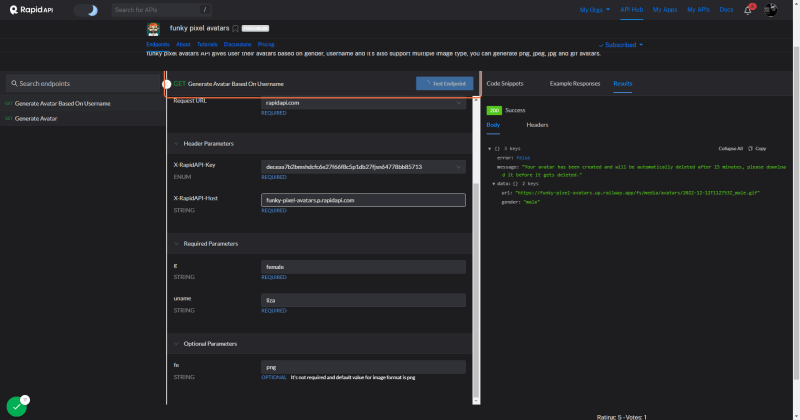Open the user profile avatar

pos(770,10)
